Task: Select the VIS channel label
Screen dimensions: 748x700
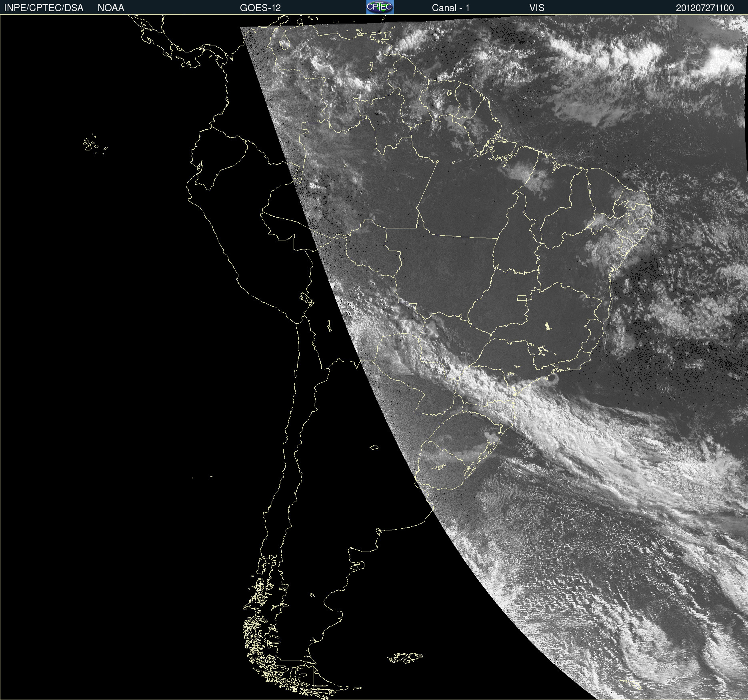Action: pyautogui.click(x=537, y=8)
